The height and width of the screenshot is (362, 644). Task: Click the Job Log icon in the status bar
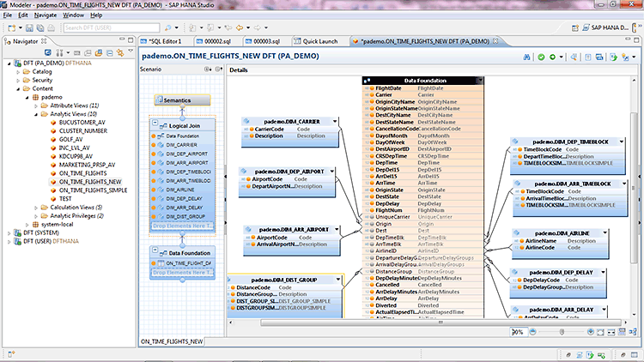(590, 354)
